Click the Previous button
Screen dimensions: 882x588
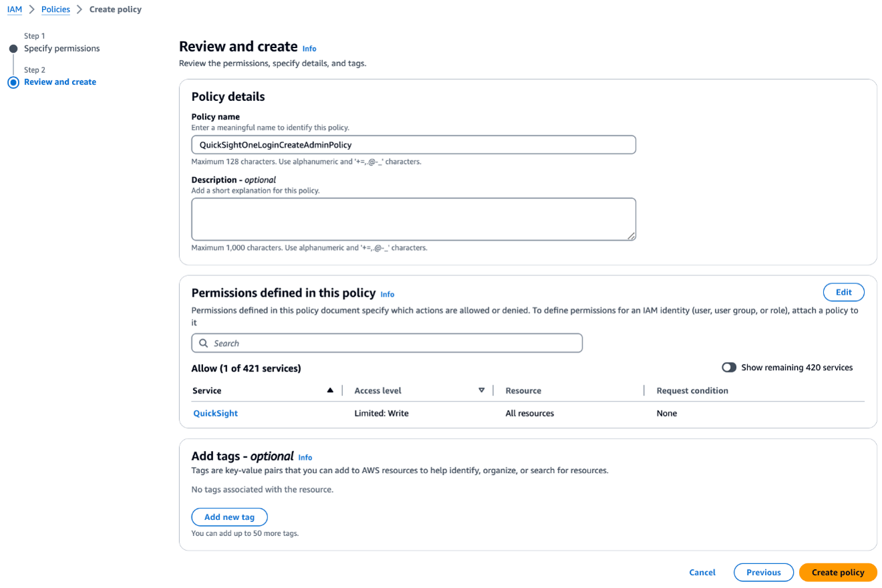[x=764, y=573]
